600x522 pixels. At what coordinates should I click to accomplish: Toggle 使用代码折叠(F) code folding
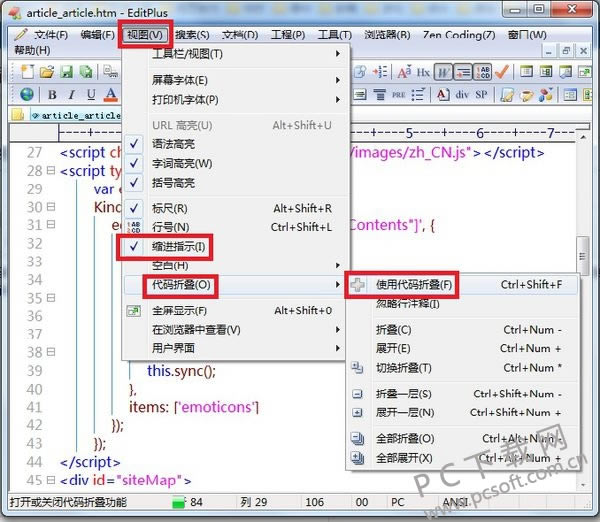pos(463,285)
